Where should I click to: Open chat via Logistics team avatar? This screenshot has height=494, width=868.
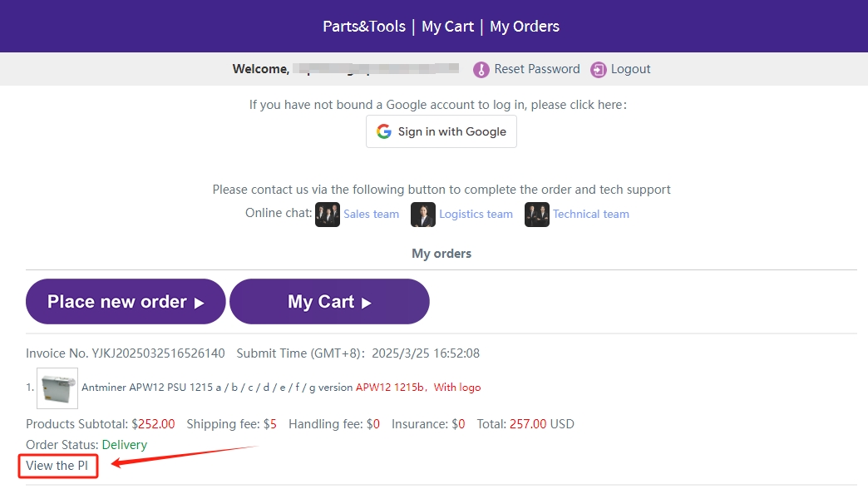click(x=423, y=215)
